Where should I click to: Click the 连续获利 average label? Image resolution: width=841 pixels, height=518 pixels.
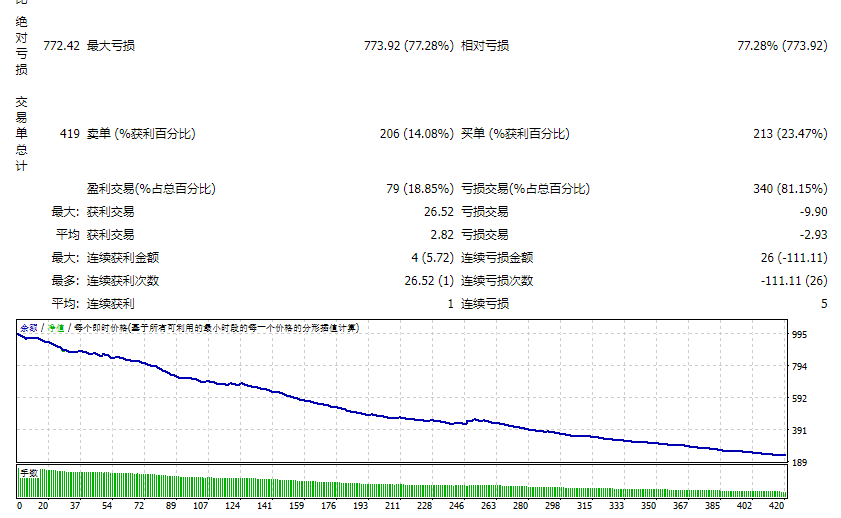pos(110,304)
